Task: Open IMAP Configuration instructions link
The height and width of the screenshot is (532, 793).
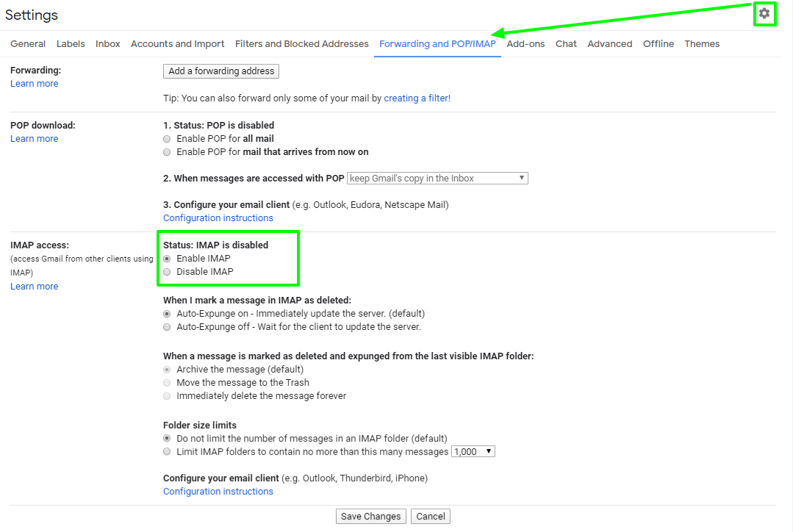Action: tap(218, 492)
